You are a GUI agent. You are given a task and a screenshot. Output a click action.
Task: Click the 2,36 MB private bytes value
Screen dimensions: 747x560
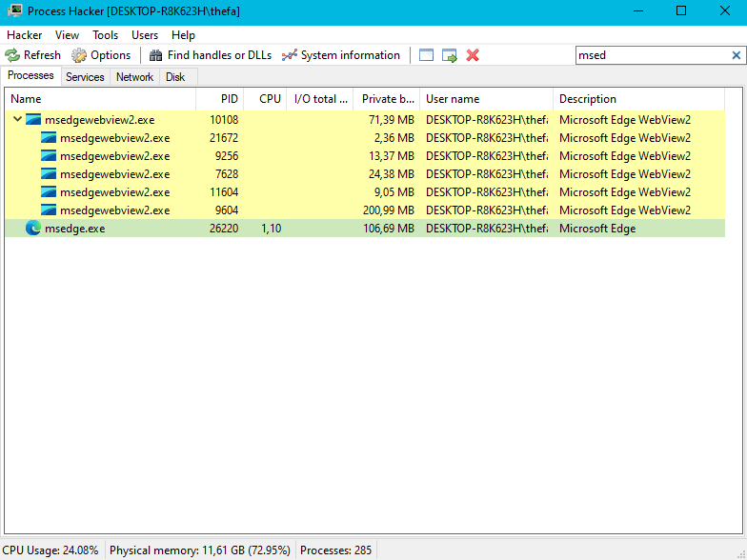pos(394,137)
